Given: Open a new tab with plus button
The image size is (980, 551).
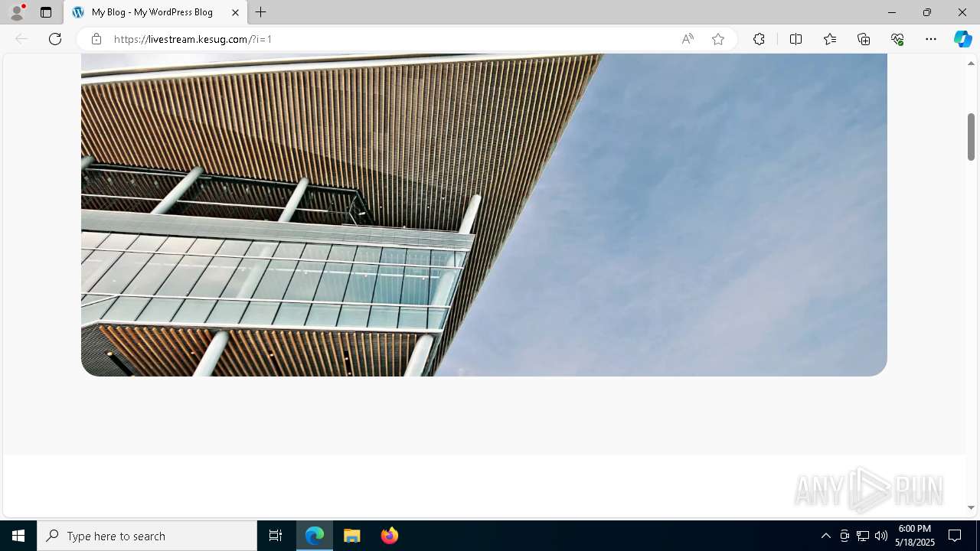Looking at the screenshot, I should [261, 12].
